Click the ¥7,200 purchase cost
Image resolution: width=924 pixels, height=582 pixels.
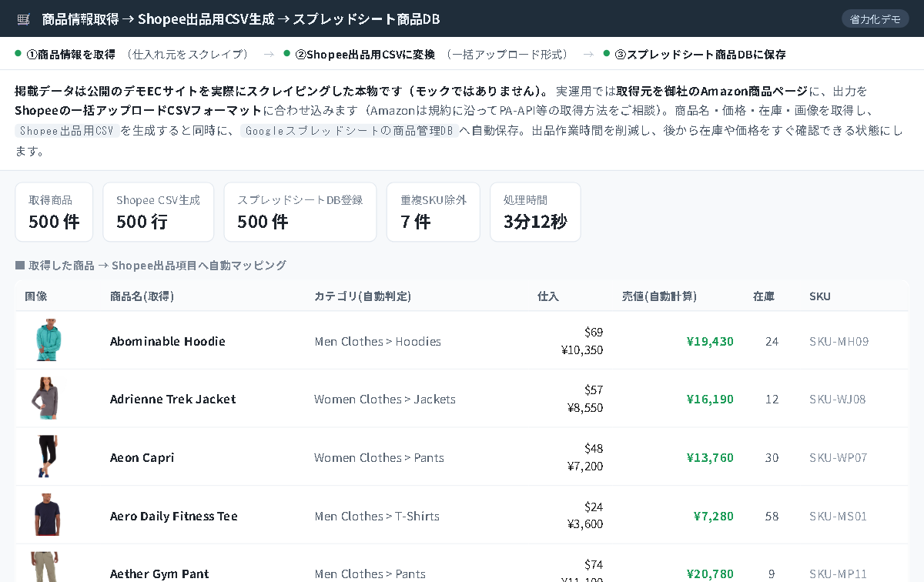585,466
